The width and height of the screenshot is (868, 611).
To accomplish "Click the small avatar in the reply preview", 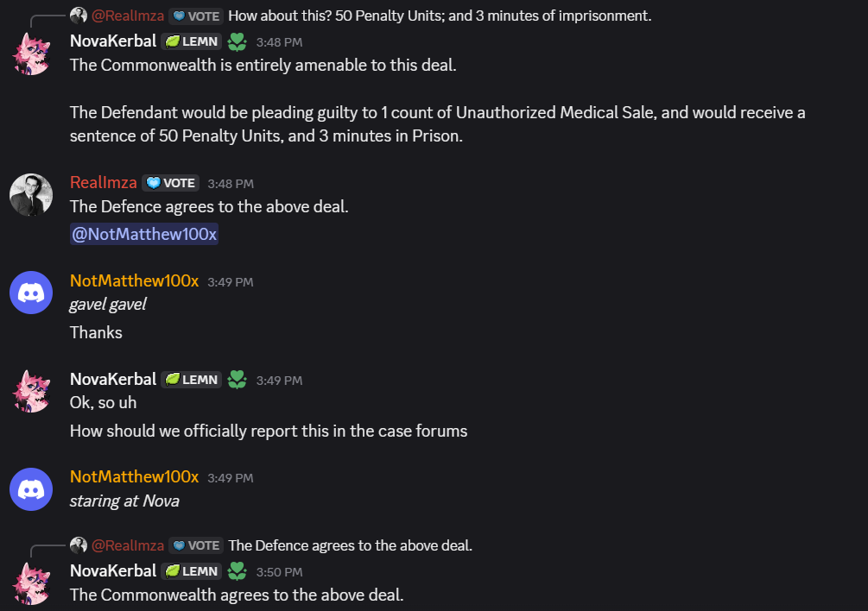I will 79,15.
